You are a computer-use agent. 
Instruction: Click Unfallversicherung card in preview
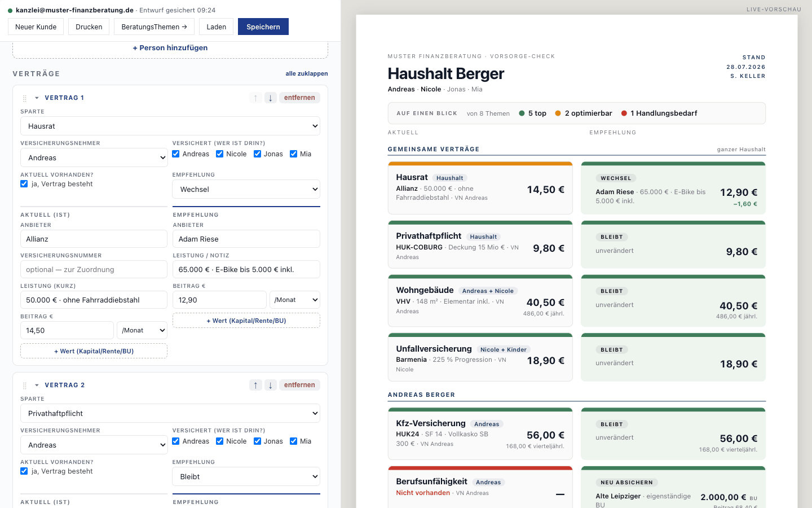[480, 357]
